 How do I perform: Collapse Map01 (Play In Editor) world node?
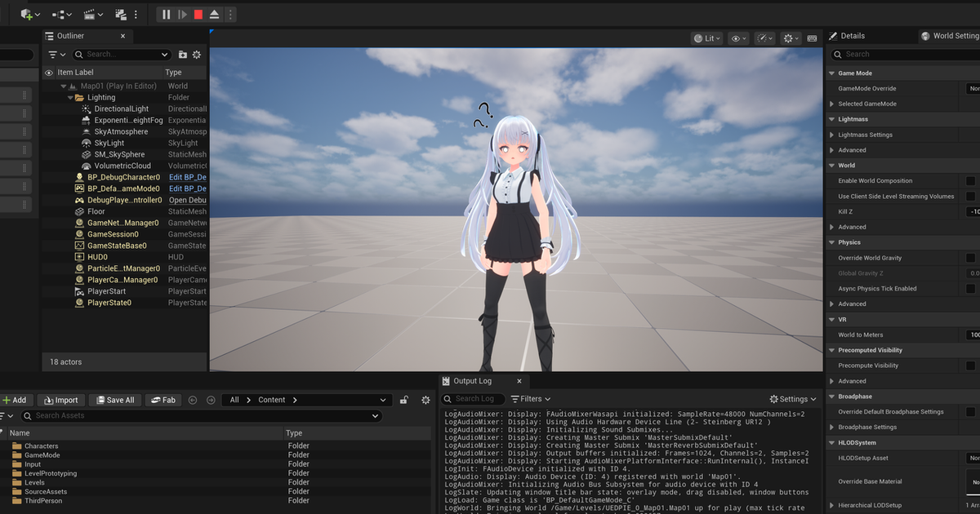pyautogui.click(x=62, y=86)
